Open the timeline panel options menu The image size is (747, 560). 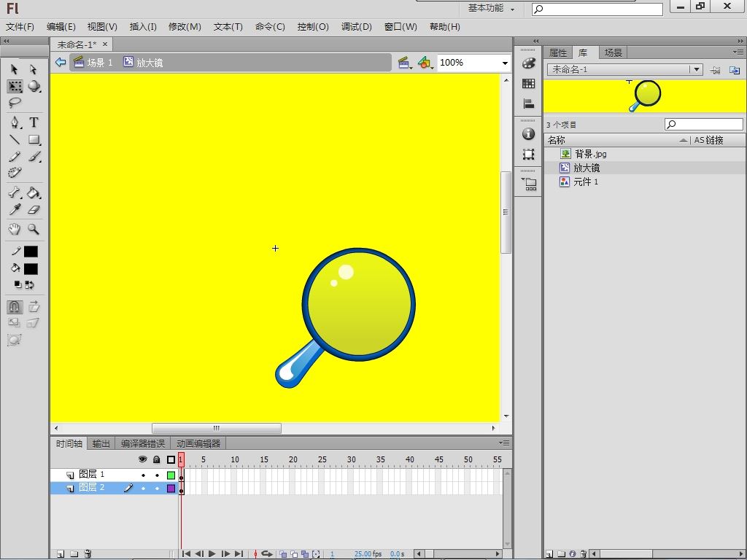point(504,443)
